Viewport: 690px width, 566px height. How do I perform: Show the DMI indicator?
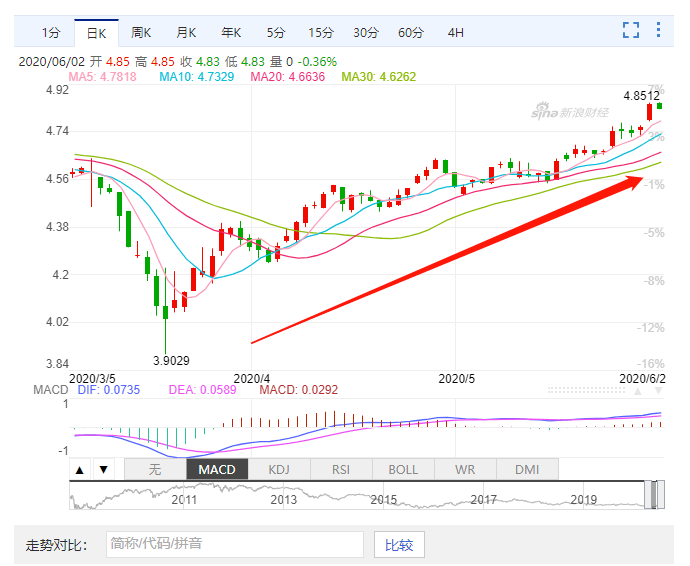pyautogui.click(x=527, y=470)
